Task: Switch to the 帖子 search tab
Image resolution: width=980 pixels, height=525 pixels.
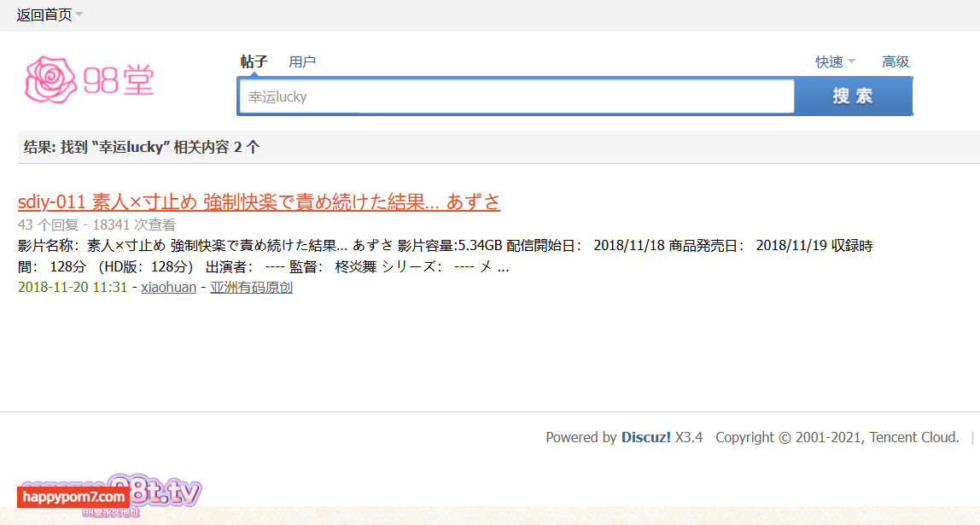Action: coord(254,61)
